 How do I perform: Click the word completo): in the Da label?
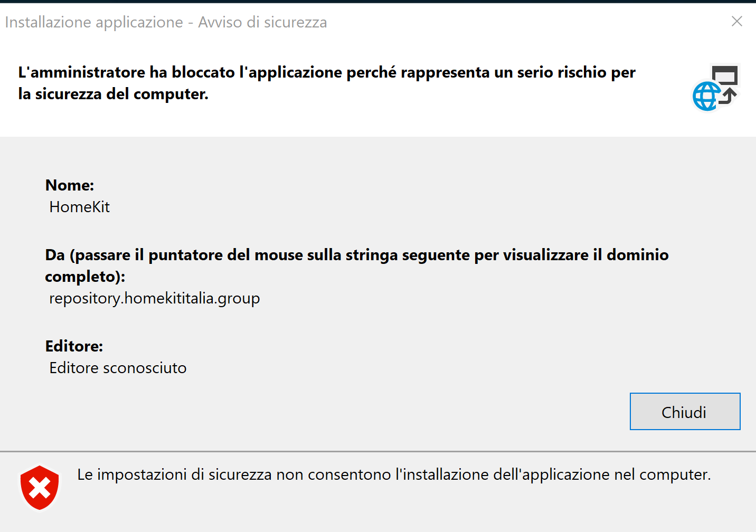point(85,277)
